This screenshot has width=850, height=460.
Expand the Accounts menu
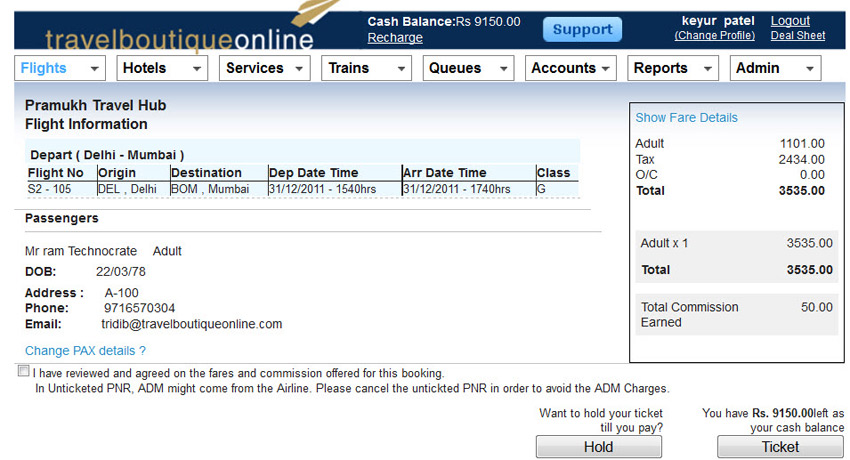pyautogui.click(x=572, y=68)
